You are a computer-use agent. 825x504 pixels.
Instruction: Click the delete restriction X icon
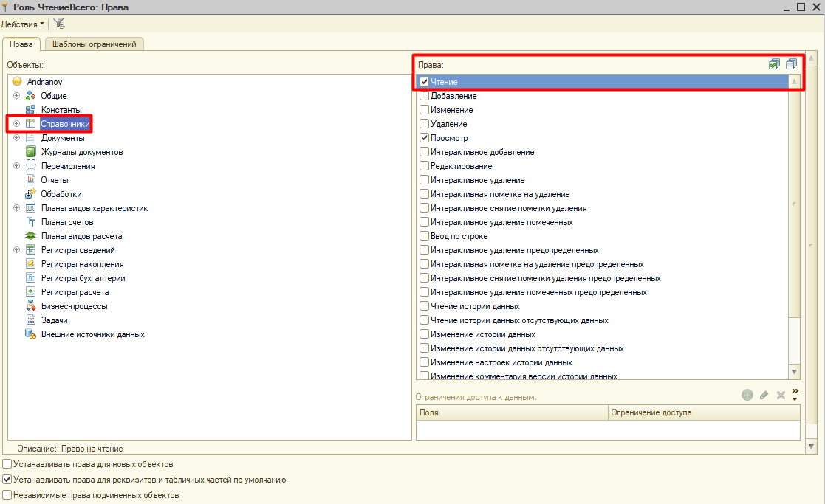click(x=781, y=396)
